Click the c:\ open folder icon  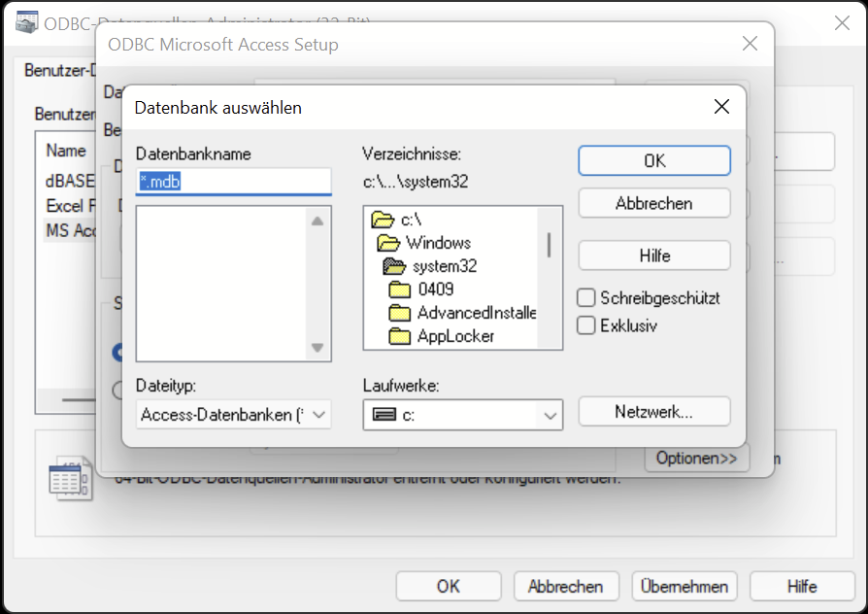[382, 221]
